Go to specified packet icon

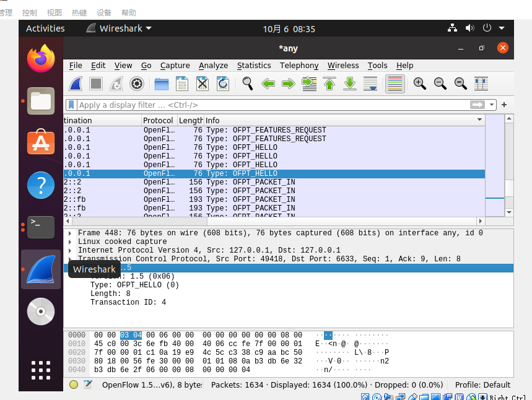pyautogui.click(x=309, y=84)
